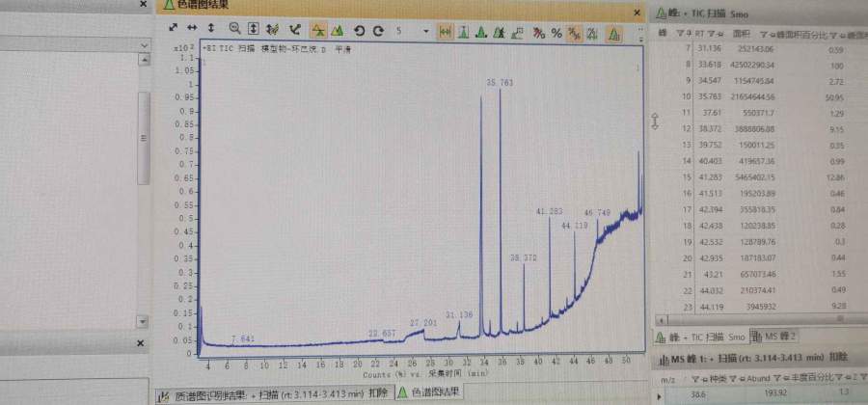Click the boxed vertical arrows Y-scale icon
Image resolution: width=868 pixels, height=405 pixels.
click(x=253, y=29)
